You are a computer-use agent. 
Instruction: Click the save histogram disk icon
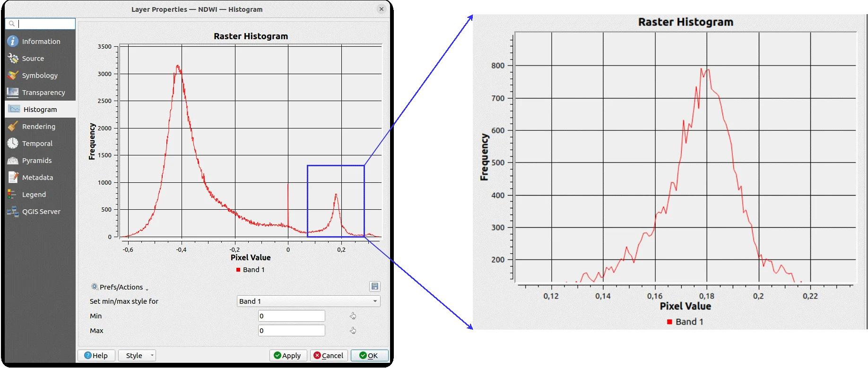pos(374,287)
